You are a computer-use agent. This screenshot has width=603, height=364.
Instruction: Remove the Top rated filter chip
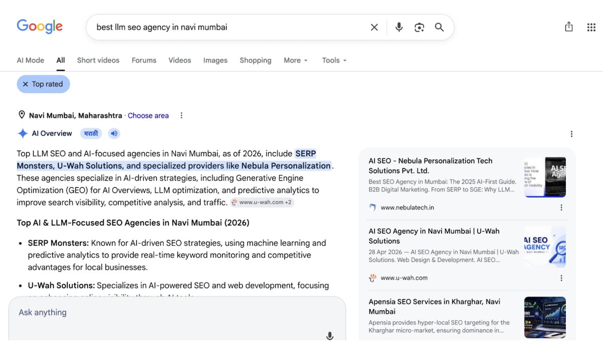click(x=43, y=84)
